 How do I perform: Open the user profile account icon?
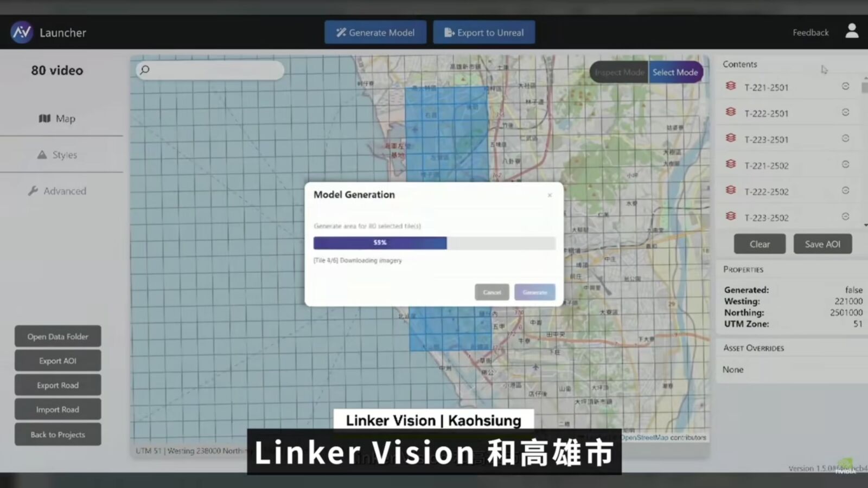pyautogui.click(x=852, y=31)
